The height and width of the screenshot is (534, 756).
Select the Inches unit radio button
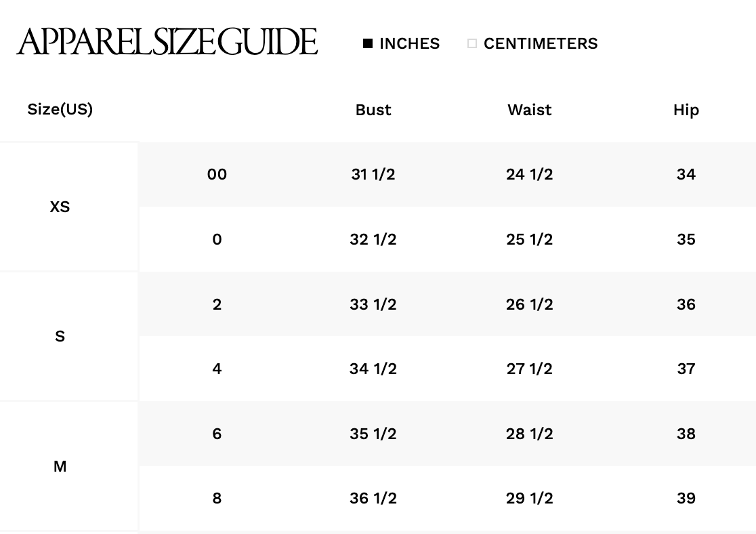coord(368,43)
